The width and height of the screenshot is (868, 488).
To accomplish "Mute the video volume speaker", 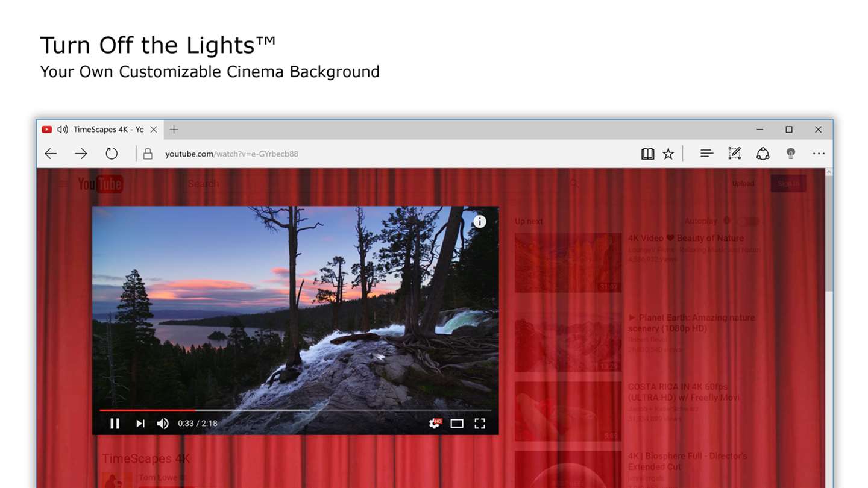I will pos(163,424).
